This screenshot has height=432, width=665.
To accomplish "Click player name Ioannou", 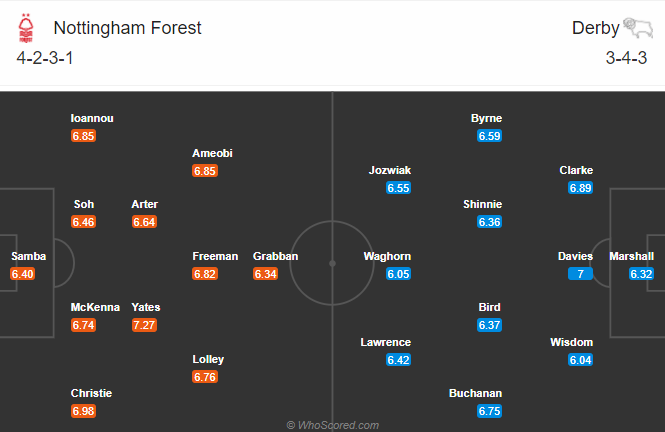I will (x=92, y=118).
